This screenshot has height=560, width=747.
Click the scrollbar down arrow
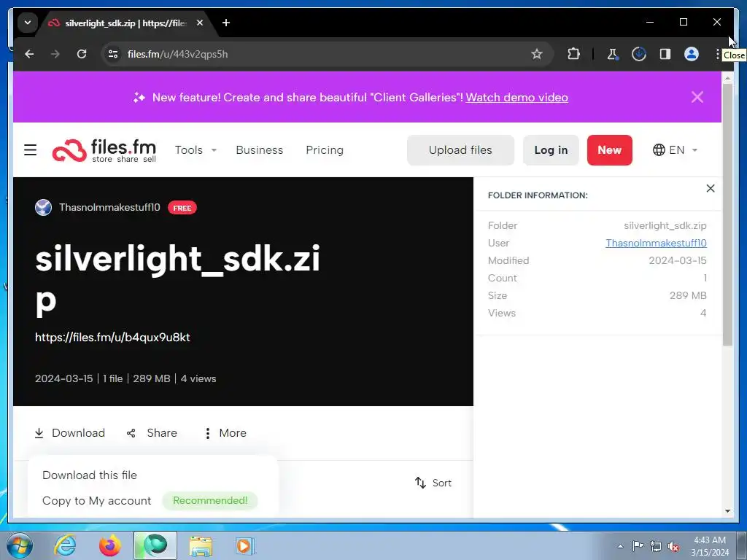(727, 511)
